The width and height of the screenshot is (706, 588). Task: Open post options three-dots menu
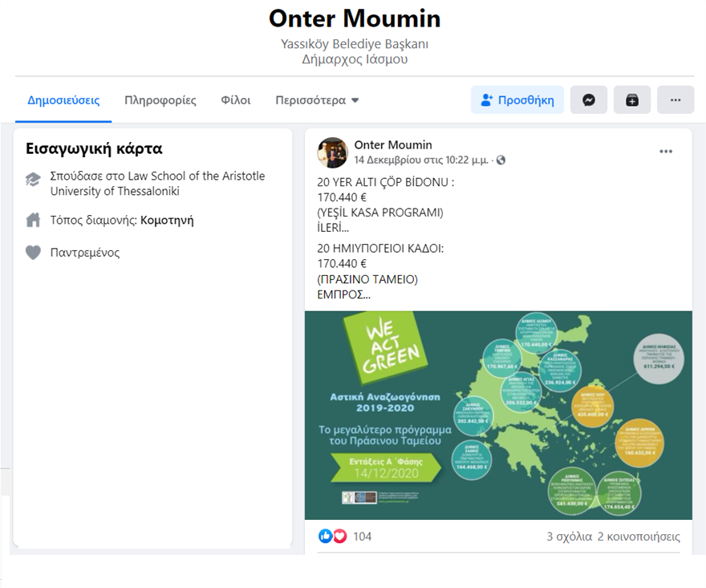point(666,152)
